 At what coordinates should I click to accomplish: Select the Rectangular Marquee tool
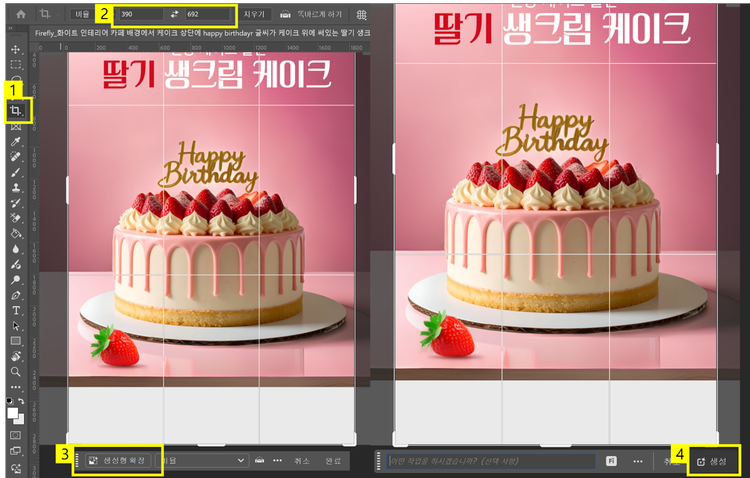click(16, 65)
